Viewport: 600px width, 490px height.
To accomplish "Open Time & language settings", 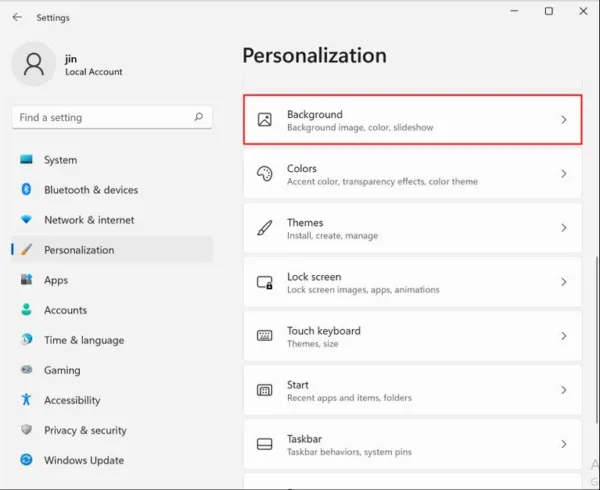I will pos(112,340).
